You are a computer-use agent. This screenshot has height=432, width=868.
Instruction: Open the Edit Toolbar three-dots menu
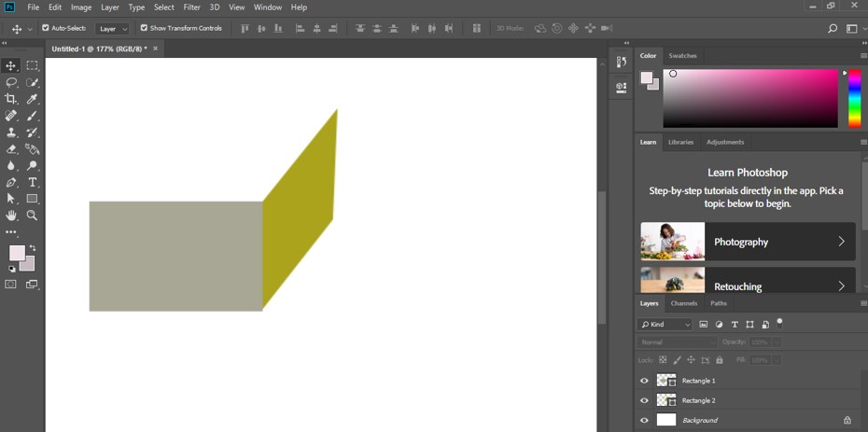[x=10, y=232]
